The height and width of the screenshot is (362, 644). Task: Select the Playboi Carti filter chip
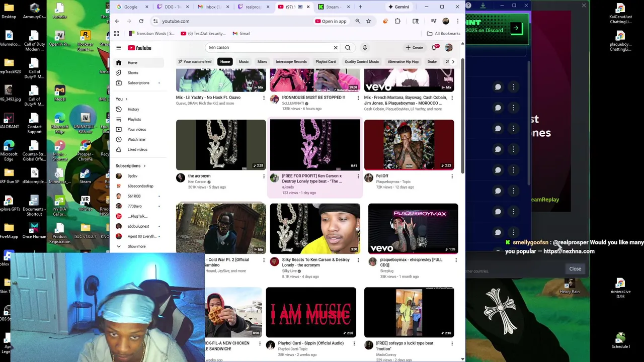[326, 62]
